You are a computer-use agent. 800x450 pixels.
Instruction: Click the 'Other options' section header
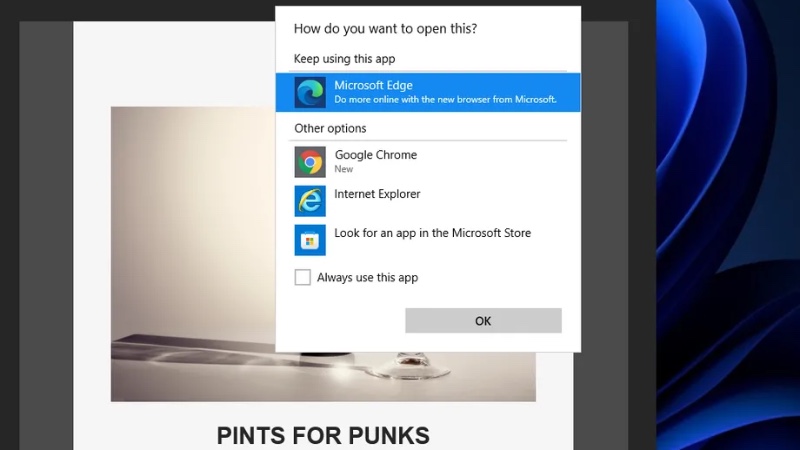pos(330,128)
